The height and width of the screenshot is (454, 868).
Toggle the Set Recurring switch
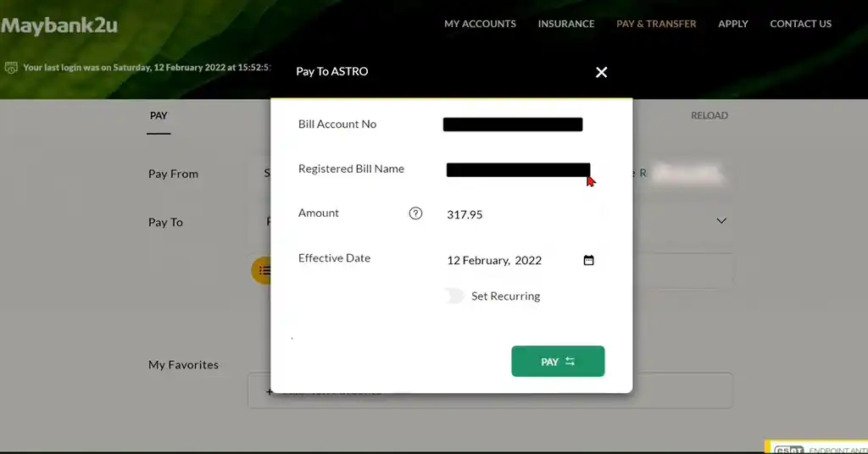point(454,296)
